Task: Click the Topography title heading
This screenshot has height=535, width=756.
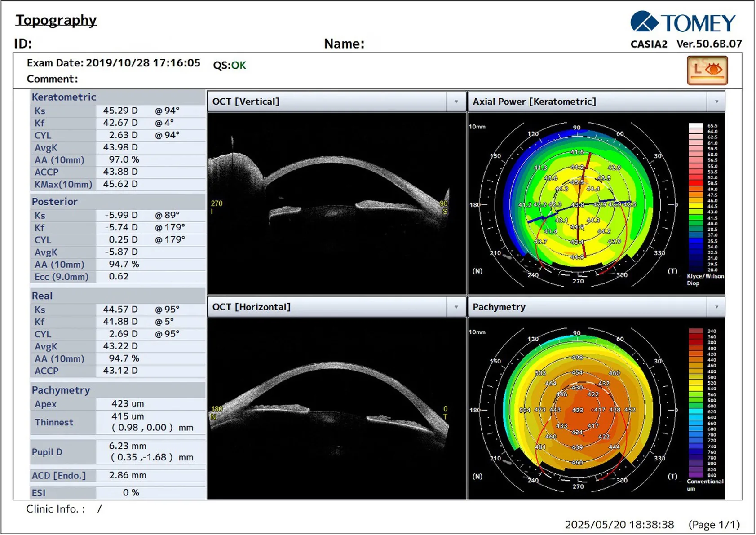Action: click(56, 21)
